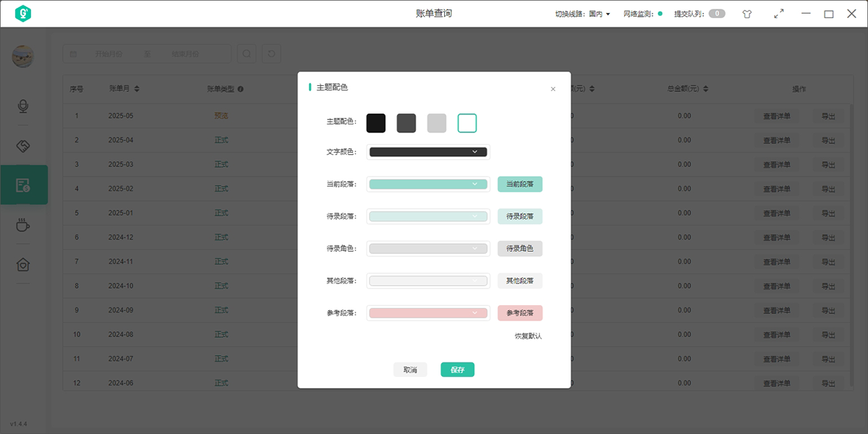Click the refresh icon next to search
This screenshot has width=868, height=434.
tap(271, 53)
